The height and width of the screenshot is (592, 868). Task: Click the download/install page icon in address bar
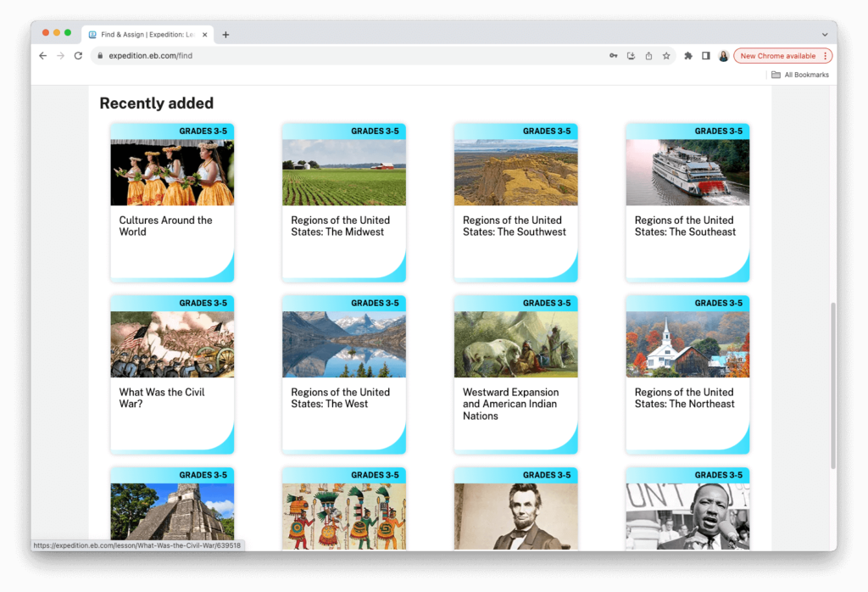point(631,55)
